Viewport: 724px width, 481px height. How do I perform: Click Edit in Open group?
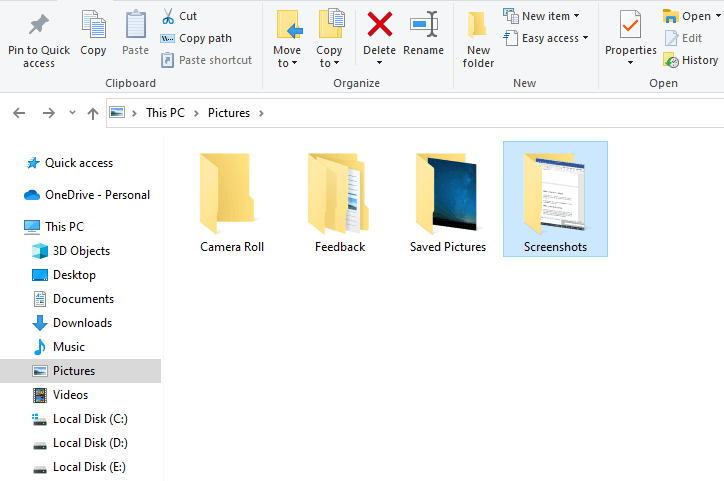tap(683, 38)
